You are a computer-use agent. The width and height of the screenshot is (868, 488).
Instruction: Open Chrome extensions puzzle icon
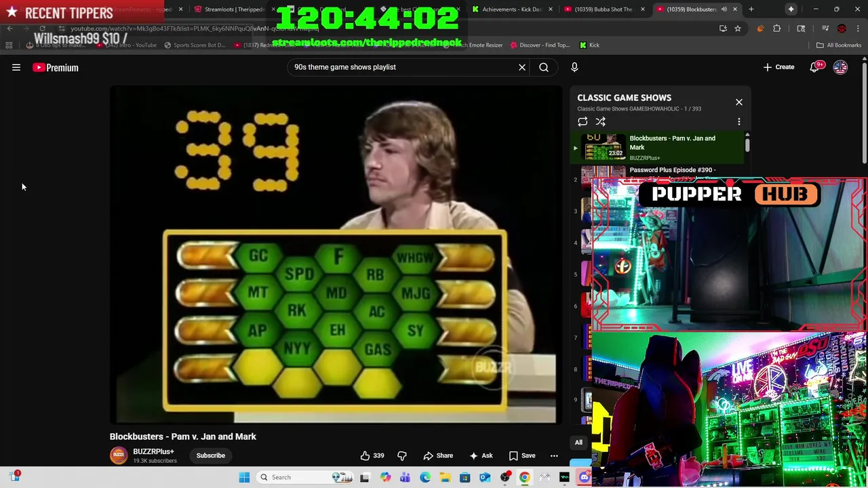point(777,28)
